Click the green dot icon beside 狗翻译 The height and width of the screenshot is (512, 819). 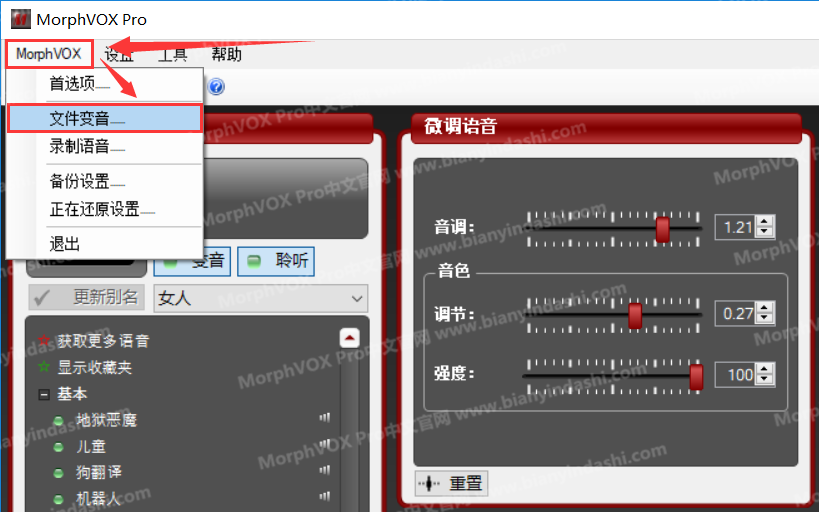[x=58, y=473]
